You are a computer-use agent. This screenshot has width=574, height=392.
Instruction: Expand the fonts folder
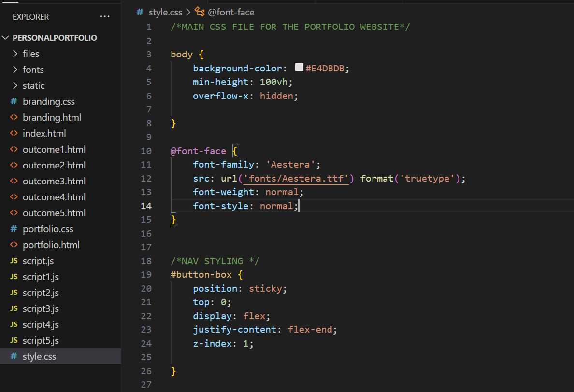(14, 70)
